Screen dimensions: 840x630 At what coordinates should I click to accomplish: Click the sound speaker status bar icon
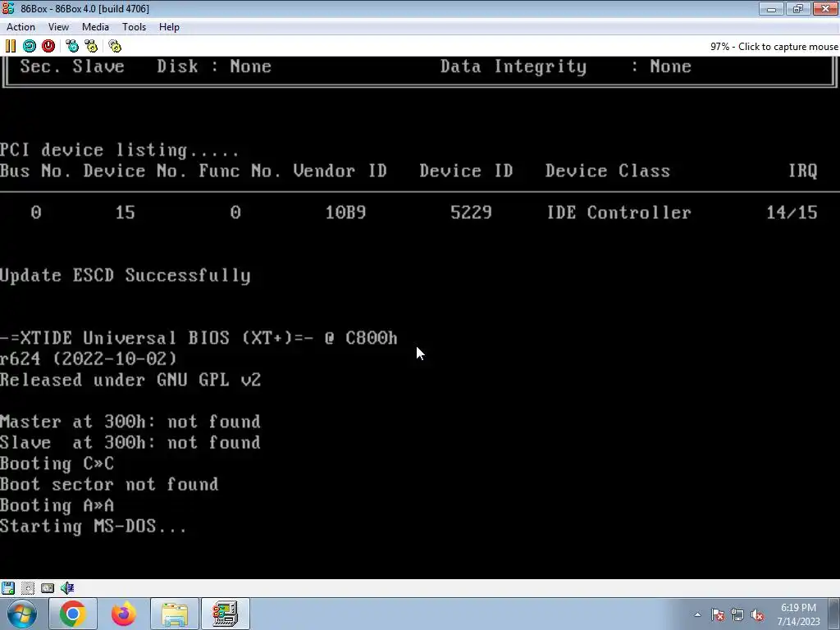coord(67,587)
